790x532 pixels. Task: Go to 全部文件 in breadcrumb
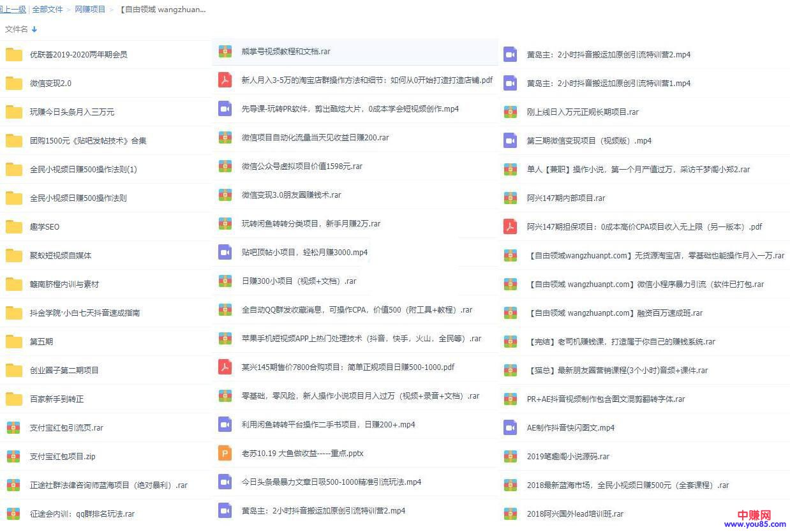(x=48, y=10)
